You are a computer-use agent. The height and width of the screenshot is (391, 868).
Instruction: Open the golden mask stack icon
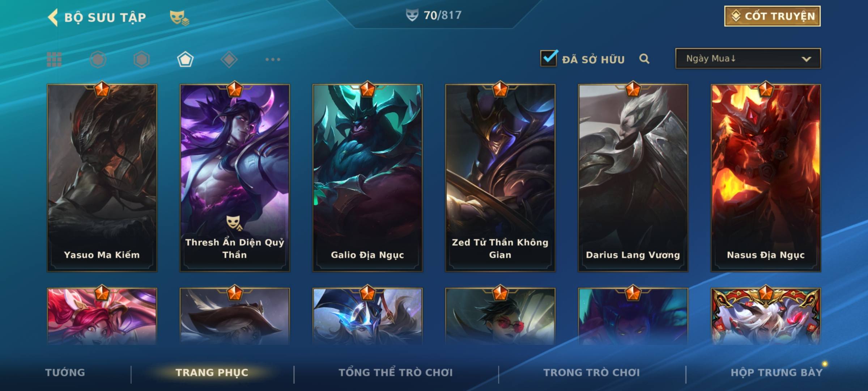click(179, 17)
